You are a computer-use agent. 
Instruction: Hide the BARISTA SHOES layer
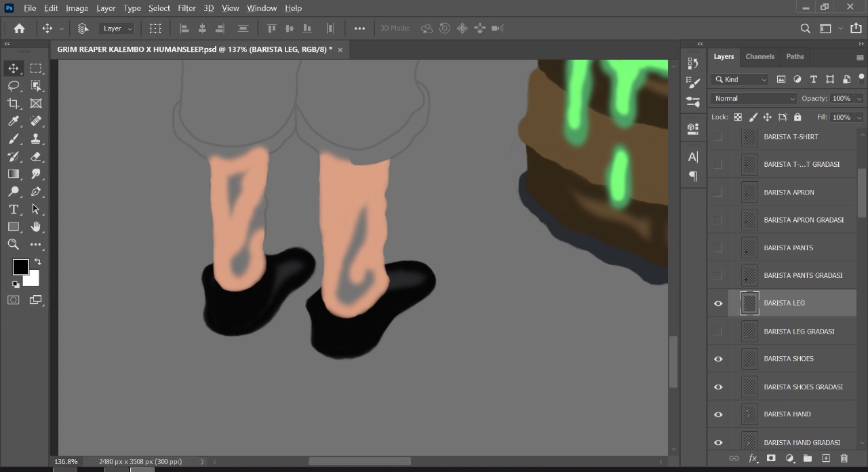tap(718, 359)
